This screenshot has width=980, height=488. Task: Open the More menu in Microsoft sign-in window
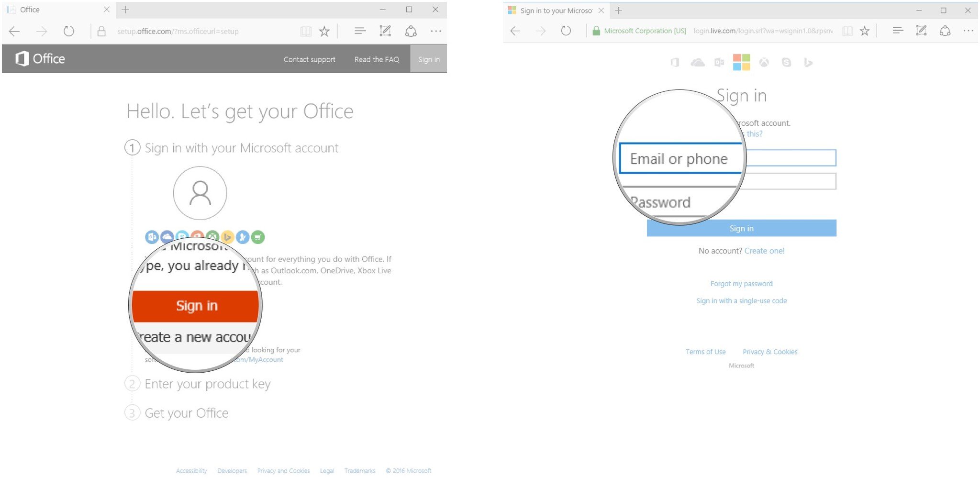(x=969, y=31)
